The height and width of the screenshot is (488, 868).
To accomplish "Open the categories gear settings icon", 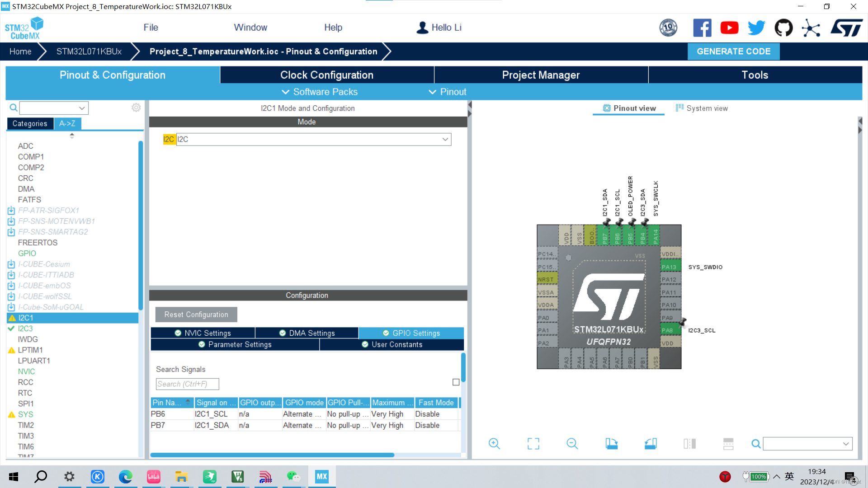I will click(x=136, y=108).
